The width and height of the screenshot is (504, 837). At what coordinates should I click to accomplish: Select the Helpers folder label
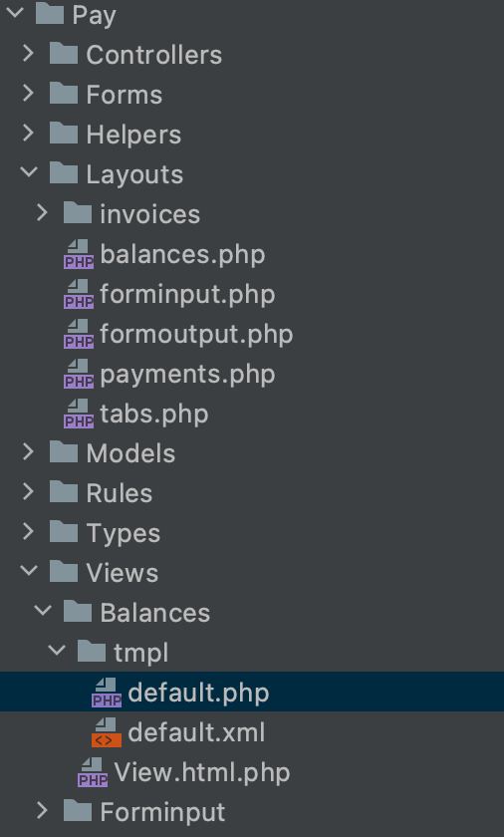point(133,135)
